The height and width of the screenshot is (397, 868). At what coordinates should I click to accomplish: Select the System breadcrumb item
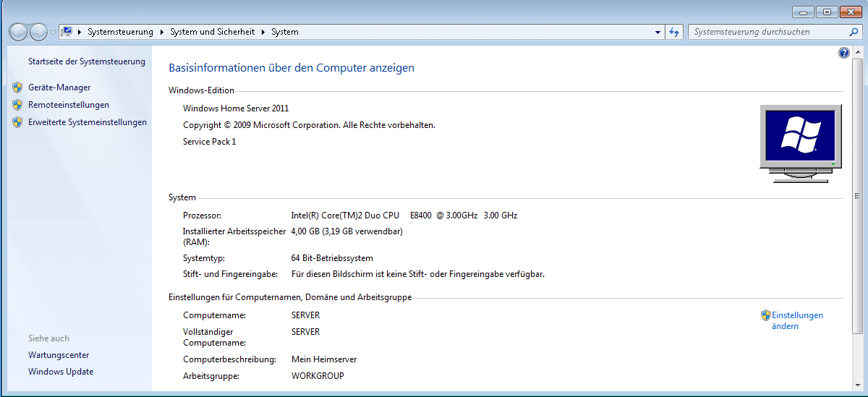pos(285,32)
